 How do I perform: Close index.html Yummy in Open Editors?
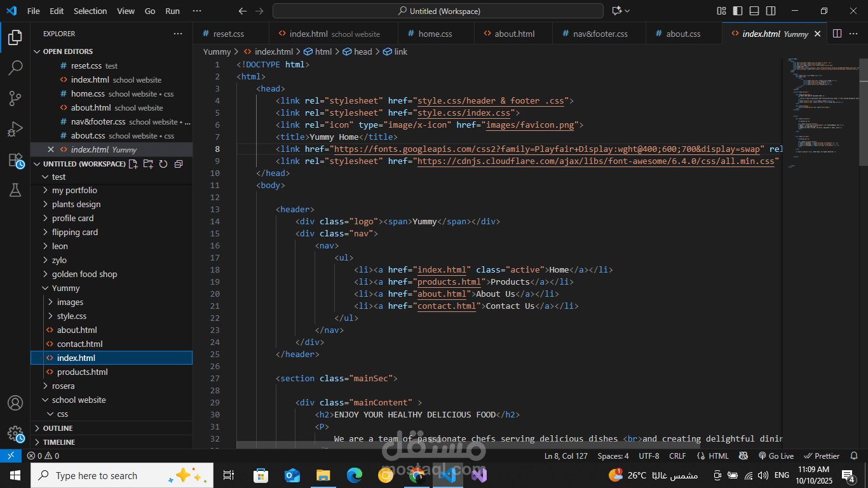51,149
